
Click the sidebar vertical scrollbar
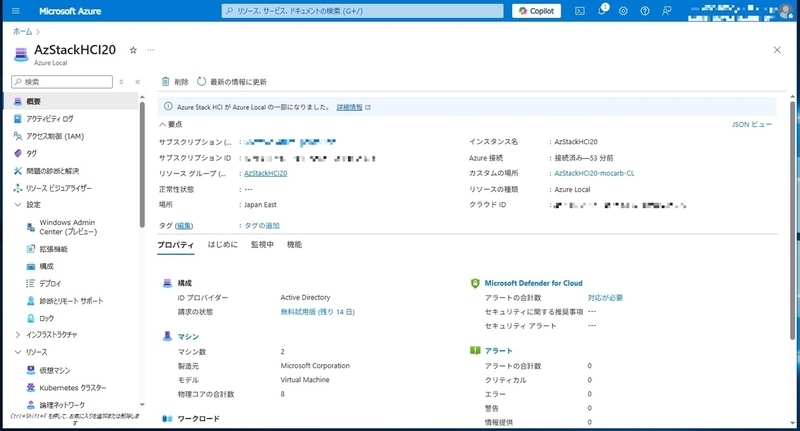pos(142,164)
